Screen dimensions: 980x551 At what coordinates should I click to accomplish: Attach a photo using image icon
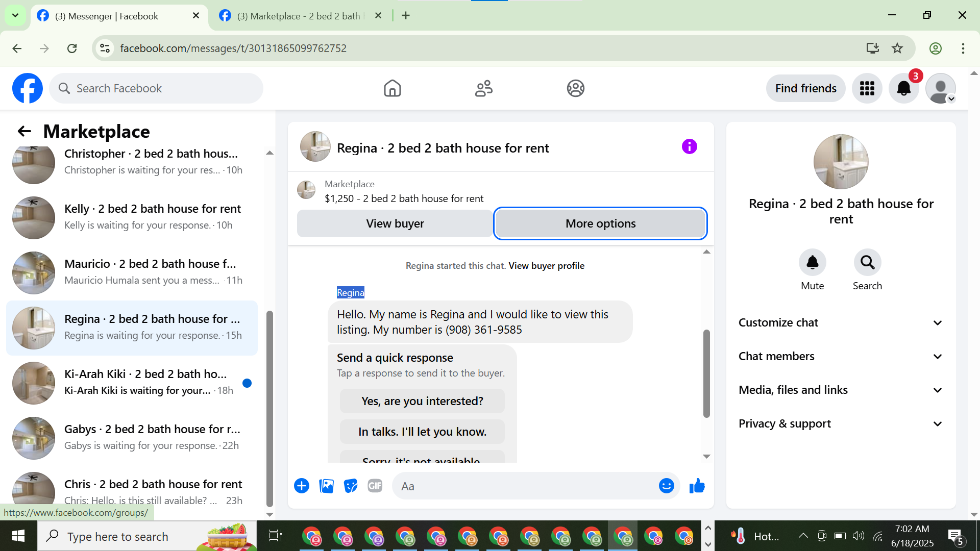pyautogui.click(x=326, y=486)
